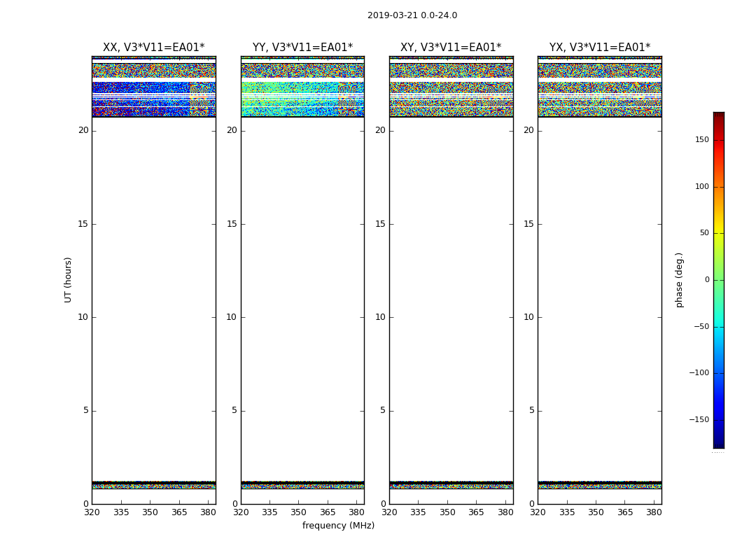Click the XX plot y-axis tick 20

point(83,130)
